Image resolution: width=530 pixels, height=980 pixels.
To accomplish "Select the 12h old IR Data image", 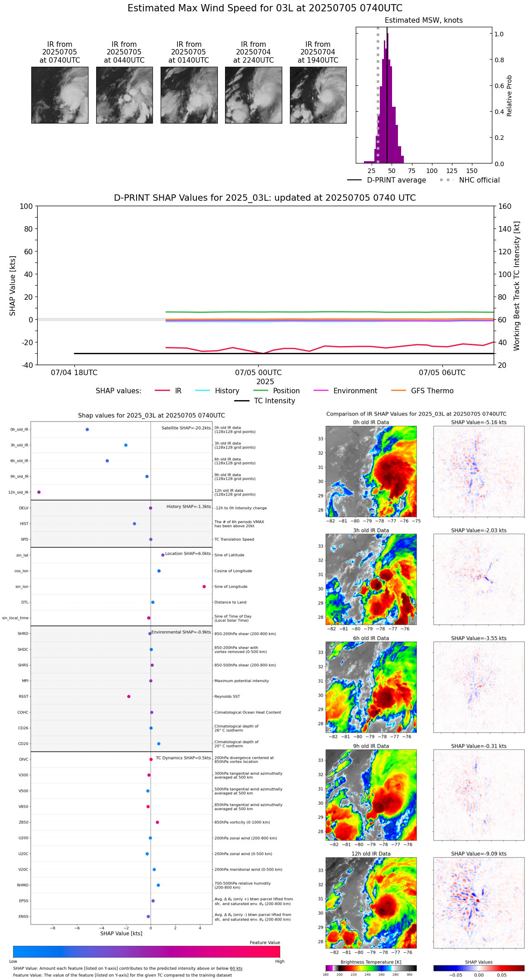I will tap(371, 902).
